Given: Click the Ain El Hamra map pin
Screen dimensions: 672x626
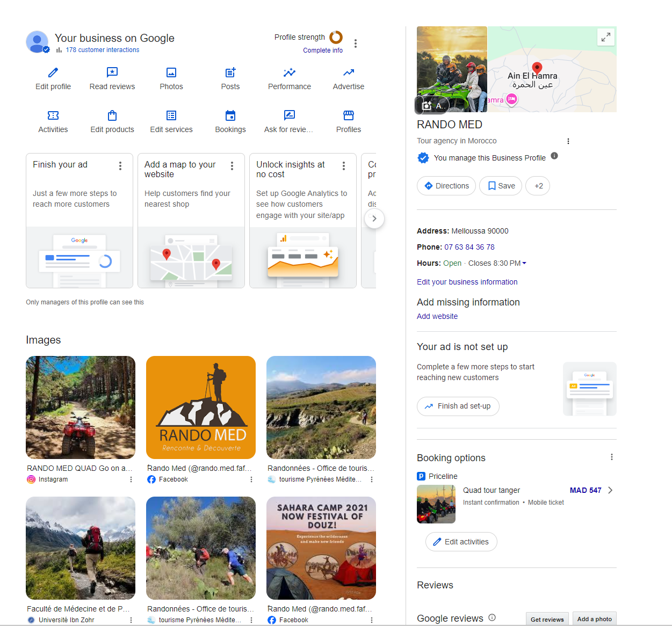Looking at the screenshot, I should pyautogui.click(x=537, y=68).
